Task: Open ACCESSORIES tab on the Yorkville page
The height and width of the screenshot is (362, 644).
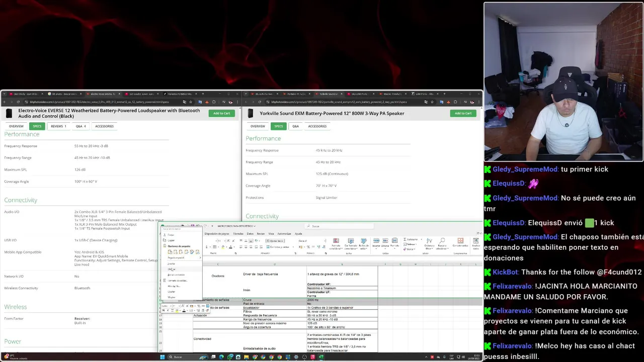Action: (x=317, y=126)
